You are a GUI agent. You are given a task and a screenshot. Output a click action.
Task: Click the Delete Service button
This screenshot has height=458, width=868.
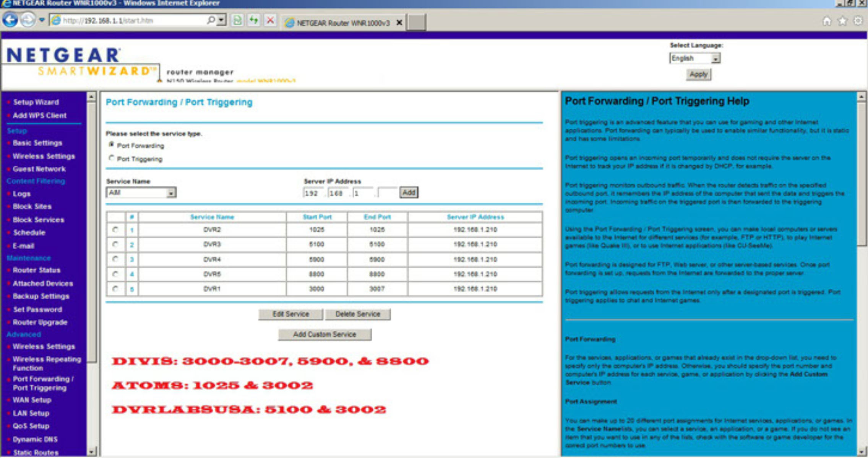(x=358, y=314)
